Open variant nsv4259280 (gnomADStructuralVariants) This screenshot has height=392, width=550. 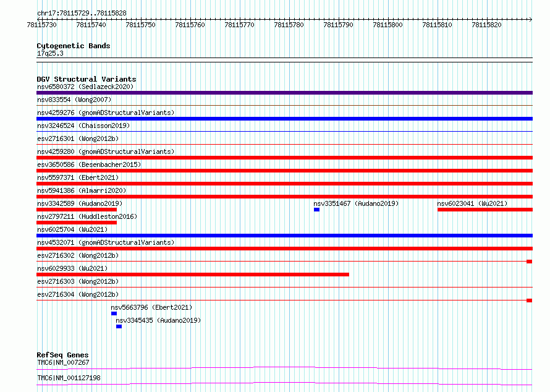pos(106,151)
